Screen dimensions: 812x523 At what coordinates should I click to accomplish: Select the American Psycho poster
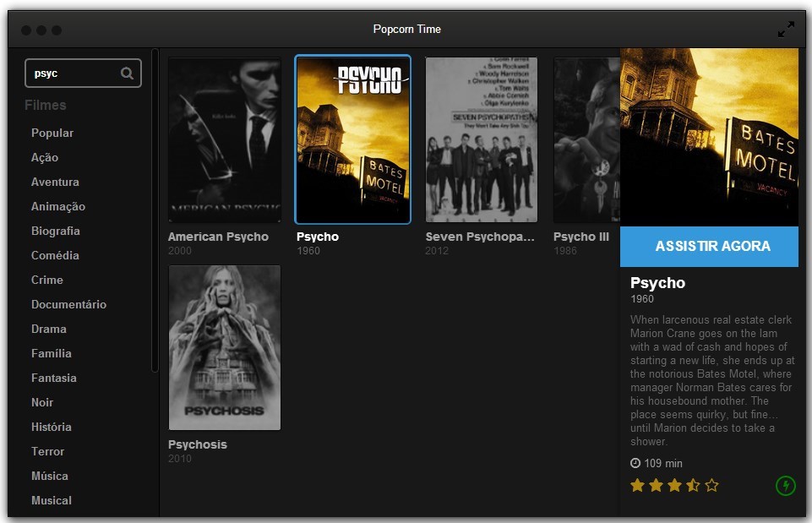225,139
